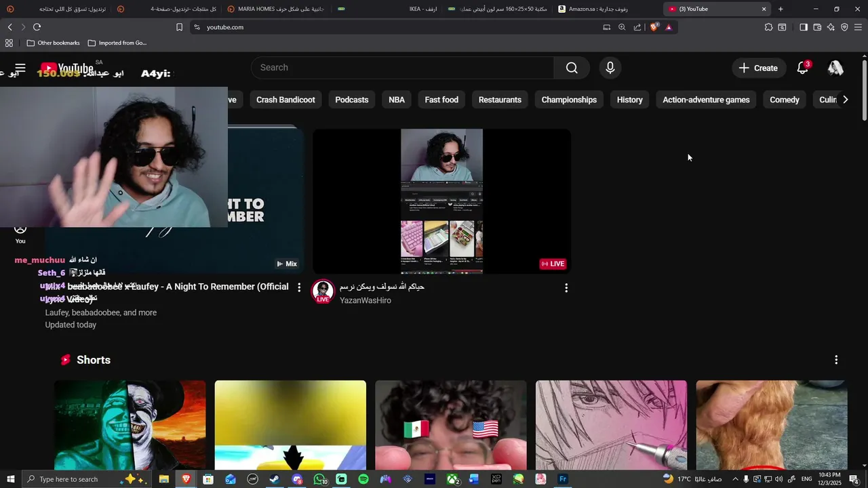Open the Other bookmarks folder
This screenshot has height=488, width=868.
[53, 43]
